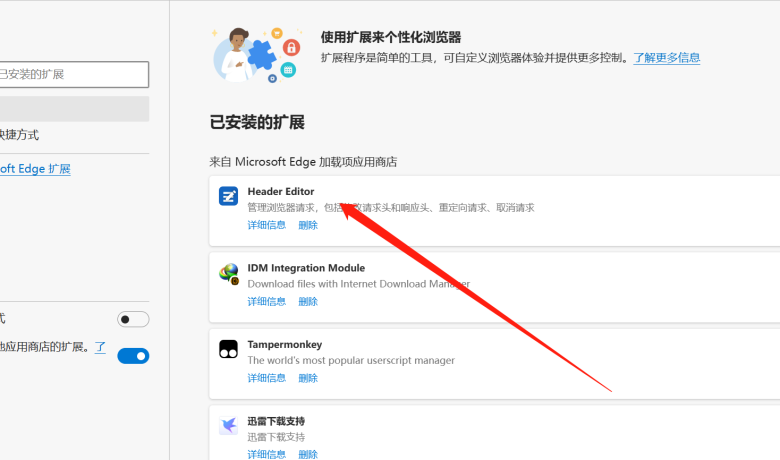Click the Header Editor title text

click(281, 191)
